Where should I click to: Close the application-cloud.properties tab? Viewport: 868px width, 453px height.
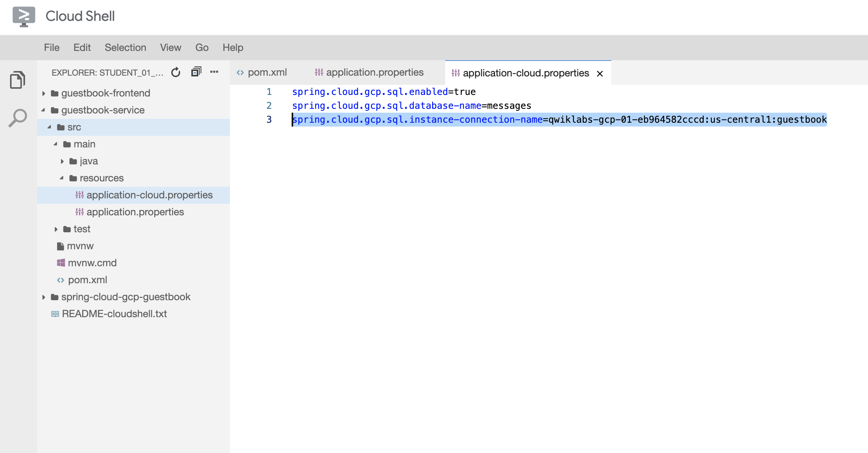(x=600, y=73)
